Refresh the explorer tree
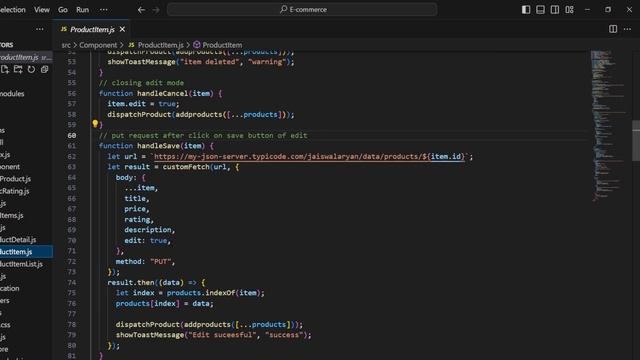The image size is (640, 360). [x=31, y=69]
